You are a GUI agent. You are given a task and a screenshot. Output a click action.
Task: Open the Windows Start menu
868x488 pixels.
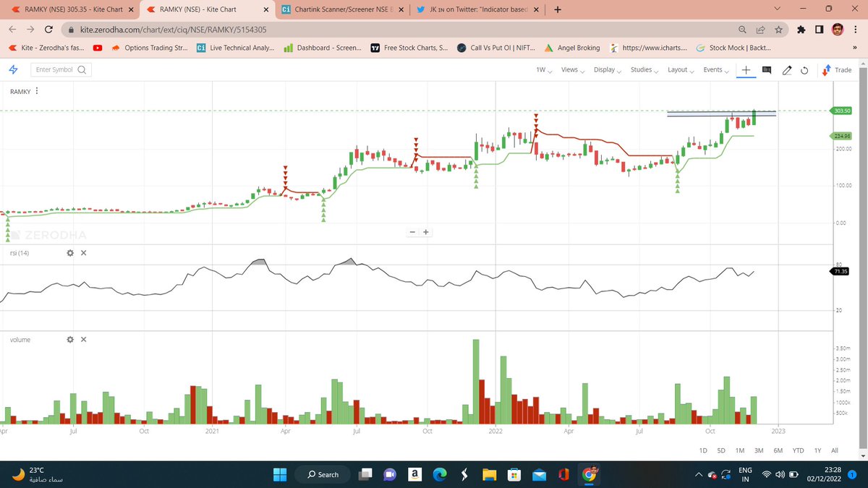click(281, 474)
